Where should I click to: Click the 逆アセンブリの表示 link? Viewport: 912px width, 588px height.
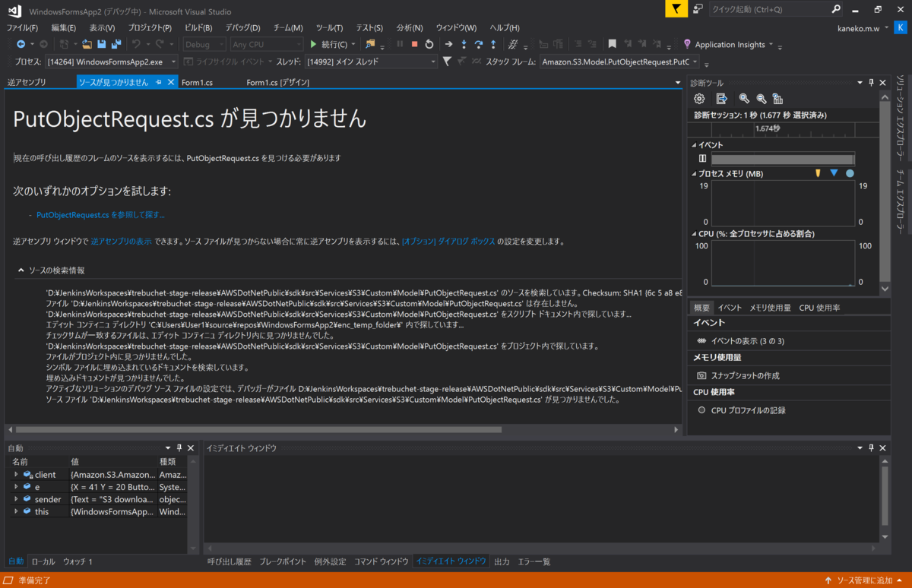[121, 241]
